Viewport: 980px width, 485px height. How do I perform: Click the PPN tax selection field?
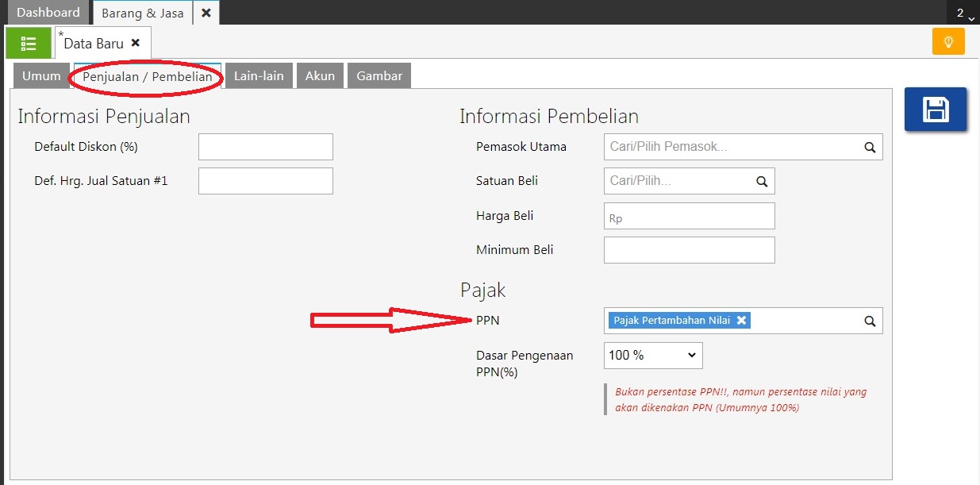click(744, 321)
